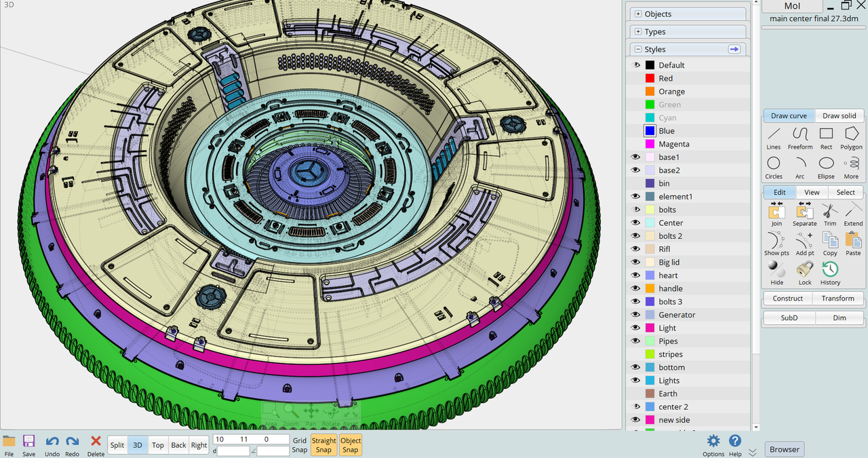Click the Copy icon
The image size is (868, 458).
(830, 244)
